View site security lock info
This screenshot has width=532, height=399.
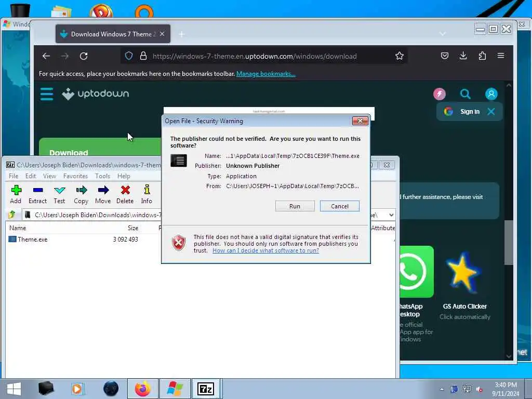click(x=143, y=56)
